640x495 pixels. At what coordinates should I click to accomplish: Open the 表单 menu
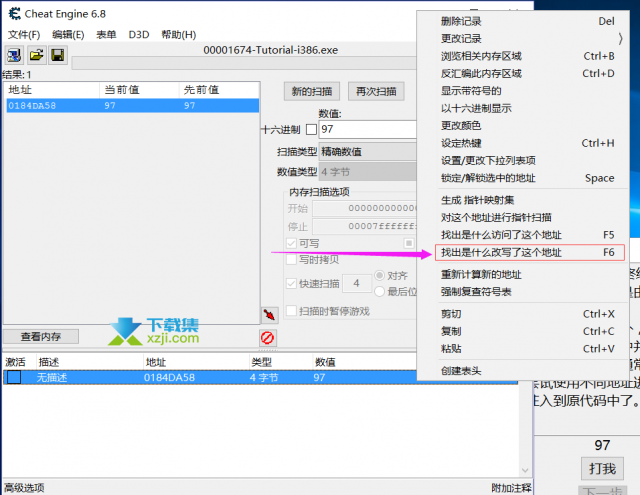point(106,35)
